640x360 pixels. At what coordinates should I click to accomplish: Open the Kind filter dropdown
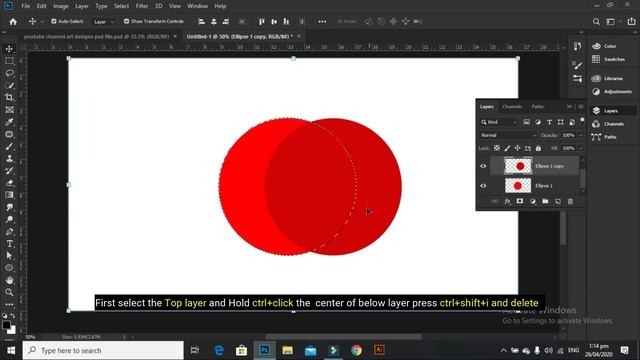click(x=499, y=122)
